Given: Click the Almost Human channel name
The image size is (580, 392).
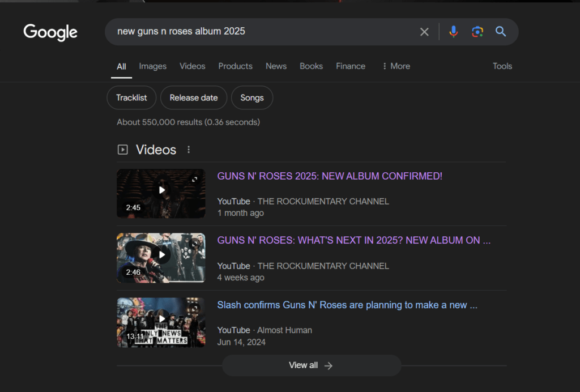Looking at the screenshot, I should click(x=284, y=330).
